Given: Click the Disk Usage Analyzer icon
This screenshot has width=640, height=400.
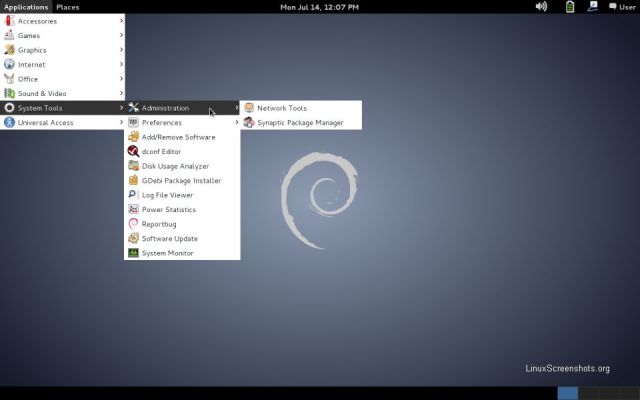Looking at the screenshot, I should point(133,166).
